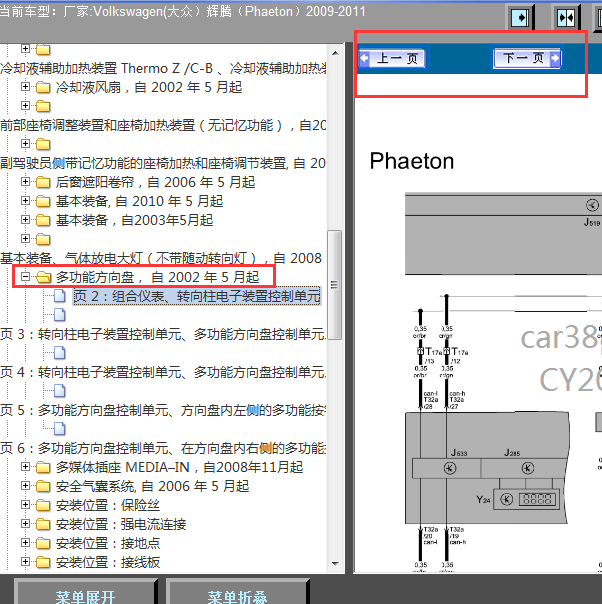This screenshot has width=602, height=604.
Task: Expand folder above 前部座椅调整装置 label
Action: click(25, 106)
